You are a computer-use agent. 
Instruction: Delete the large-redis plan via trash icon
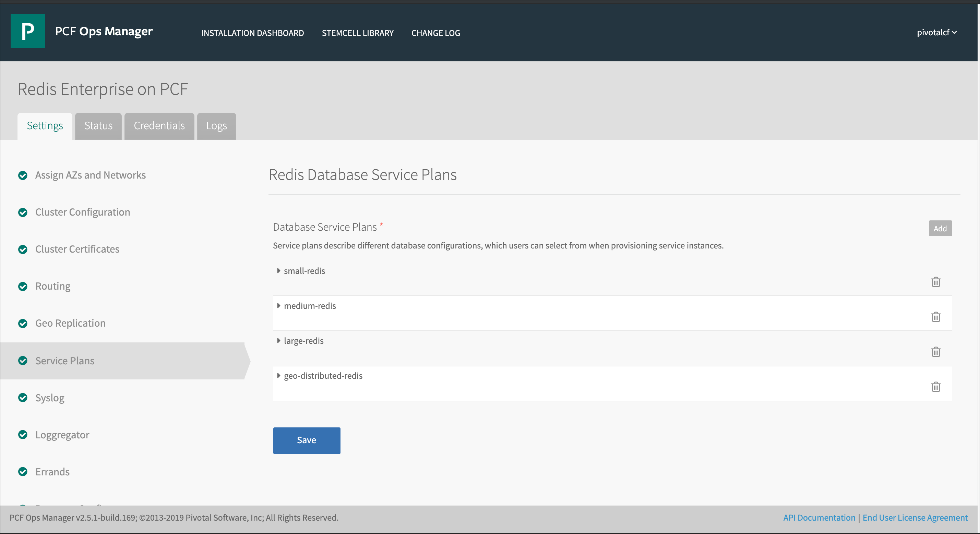[x=935, y=352]
